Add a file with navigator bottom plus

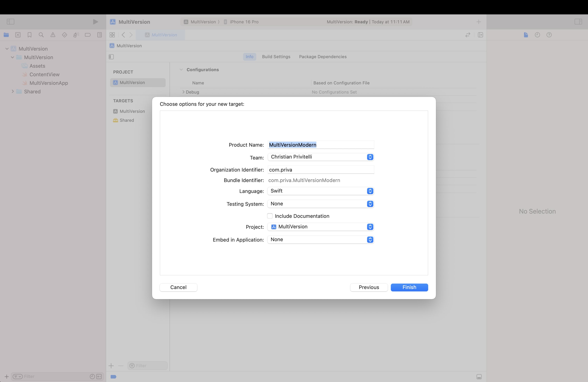[7, 377]
